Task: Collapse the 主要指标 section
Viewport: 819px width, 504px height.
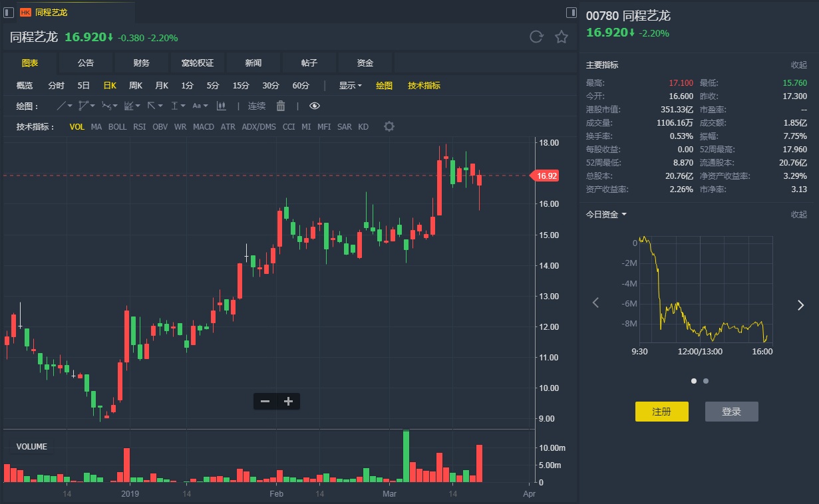Action: pyautogui.click(x=798, y=65)
